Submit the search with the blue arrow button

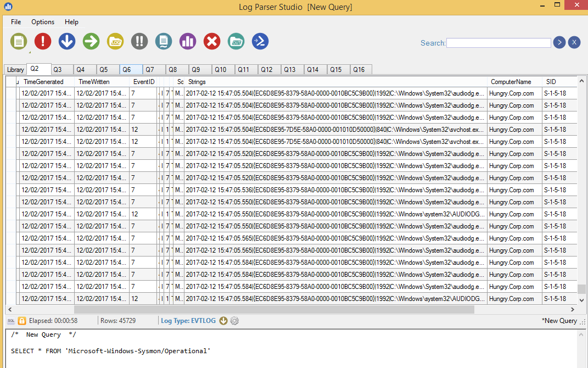click(x=559, y=42)
